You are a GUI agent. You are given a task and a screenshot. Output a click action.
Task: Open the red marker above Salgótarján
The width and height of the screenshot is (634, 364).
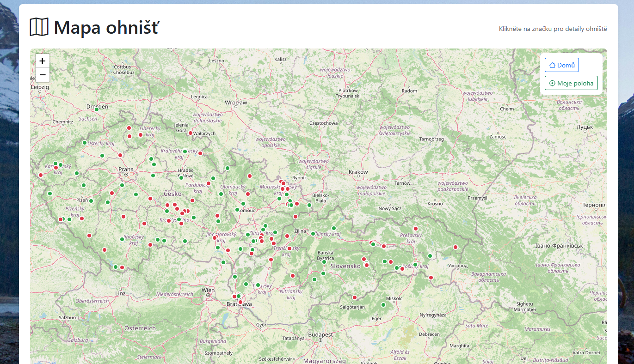click(355, 297)
